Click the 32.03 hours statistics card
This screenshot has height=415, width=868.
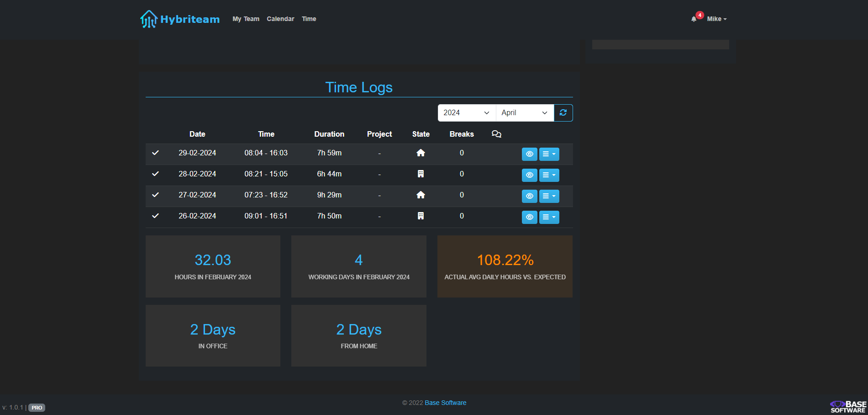[213, 266]
